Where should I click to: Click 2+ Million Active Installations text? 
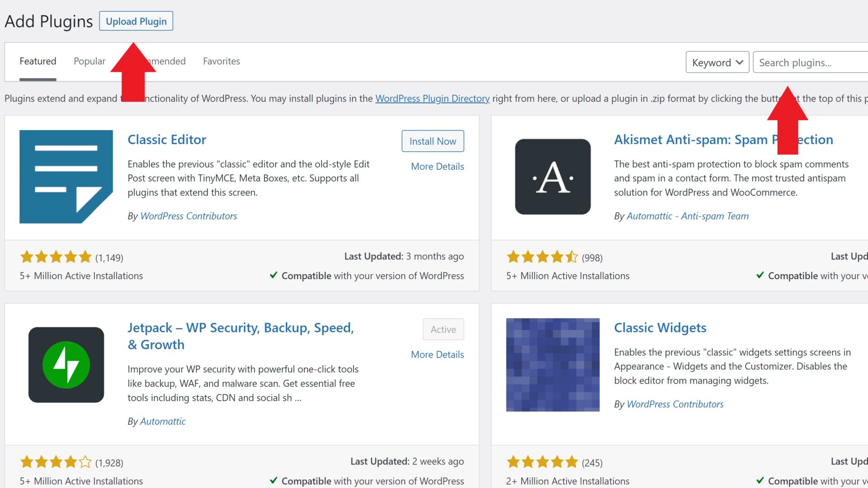pyautogui.click(x=568, y=481)
